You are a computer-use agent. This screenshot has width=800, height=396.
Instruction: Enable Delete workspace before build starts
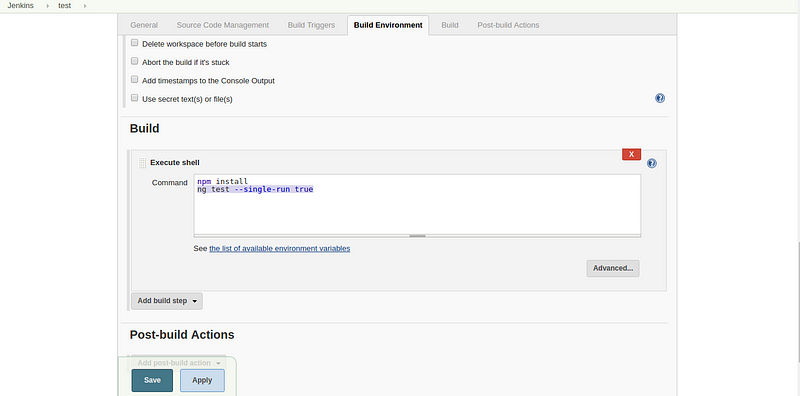[x=135, y=43]
